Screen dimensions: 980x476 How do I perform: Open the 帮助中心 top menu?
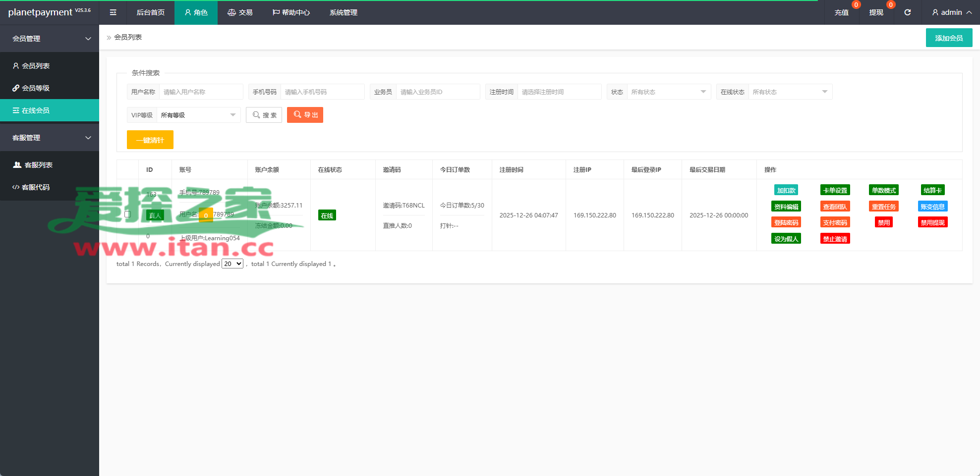point(291,12)
